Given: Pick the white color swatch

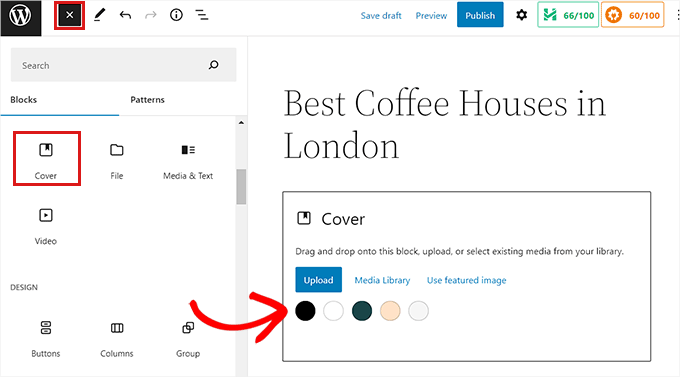Looking at the screenshot, I should [333, 311].
